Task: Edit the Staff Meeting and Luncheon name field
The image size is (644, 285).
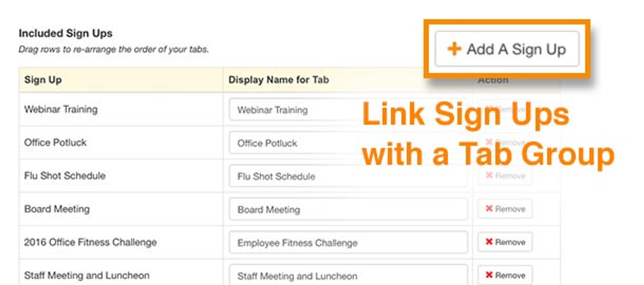Action: pos(348,275)
